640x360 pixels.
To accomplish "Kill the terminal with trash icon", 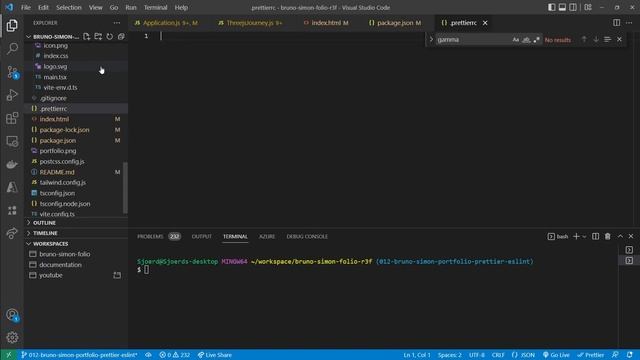I will pos(607,236).
